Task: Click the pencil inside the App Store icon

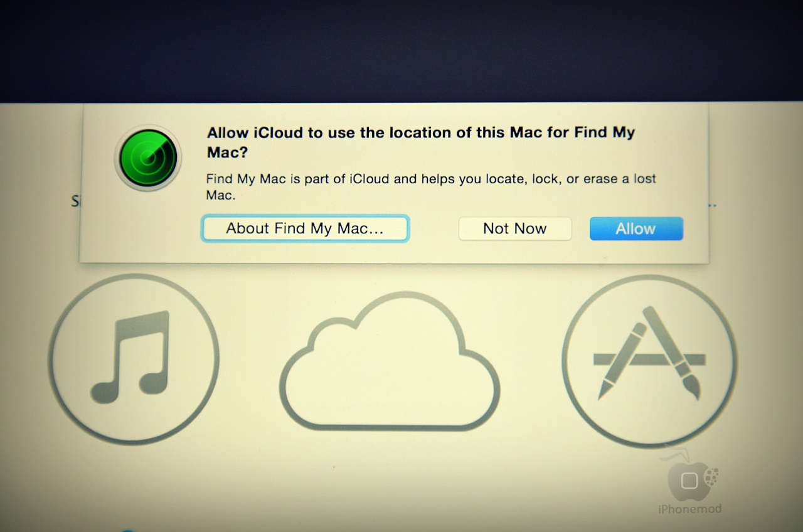Action: (x=621, y=359)
